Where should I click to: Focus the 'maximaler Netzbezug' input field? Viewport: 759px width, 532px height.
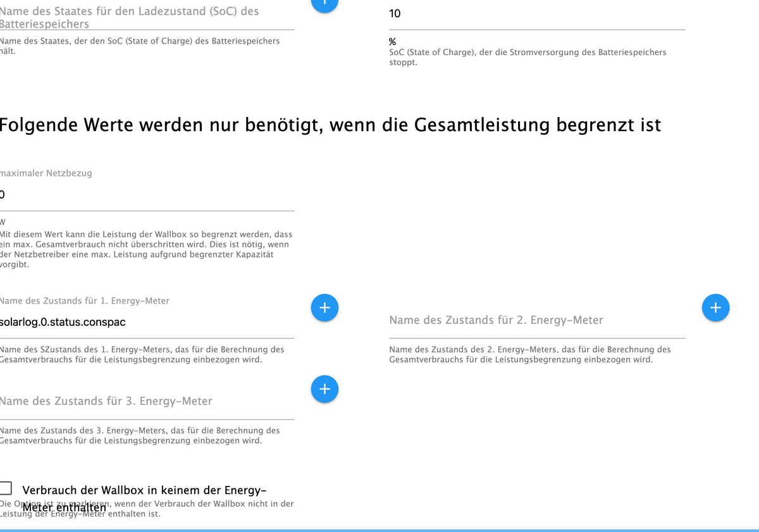pos(147,194)
